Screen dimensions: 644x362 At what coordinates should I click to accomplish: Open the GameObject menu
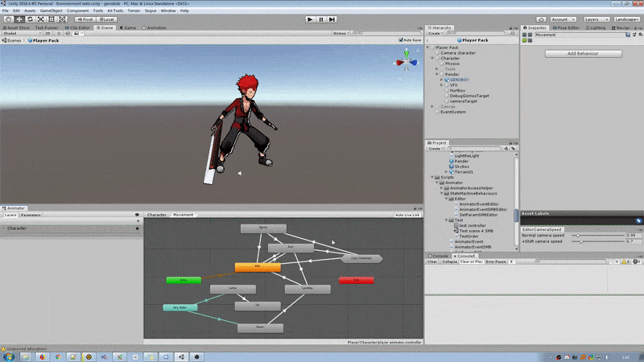click(x=51, y=10)
